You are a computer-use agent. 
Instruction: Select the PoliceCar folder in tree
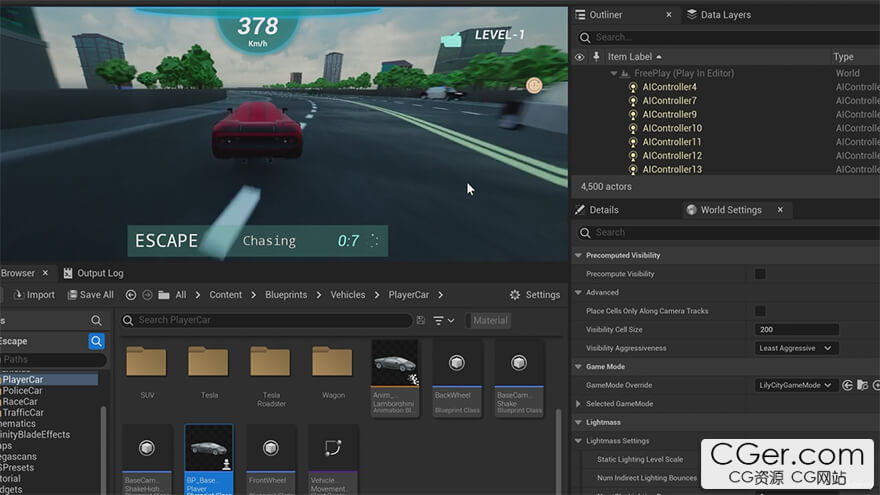tap(22, 391)
